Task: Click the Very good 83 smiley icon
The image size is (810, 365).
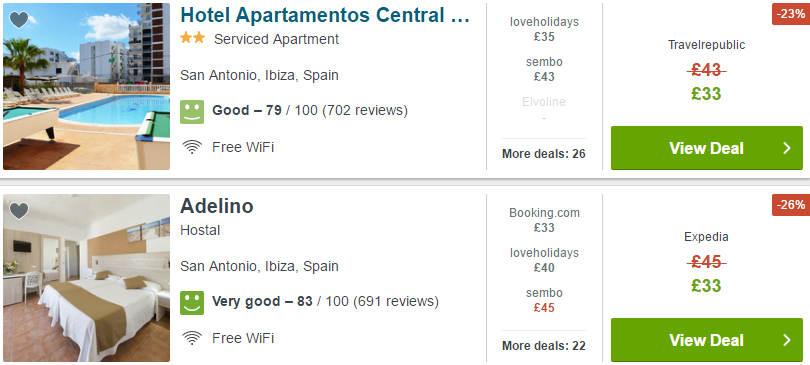Action: pos(192,303)
